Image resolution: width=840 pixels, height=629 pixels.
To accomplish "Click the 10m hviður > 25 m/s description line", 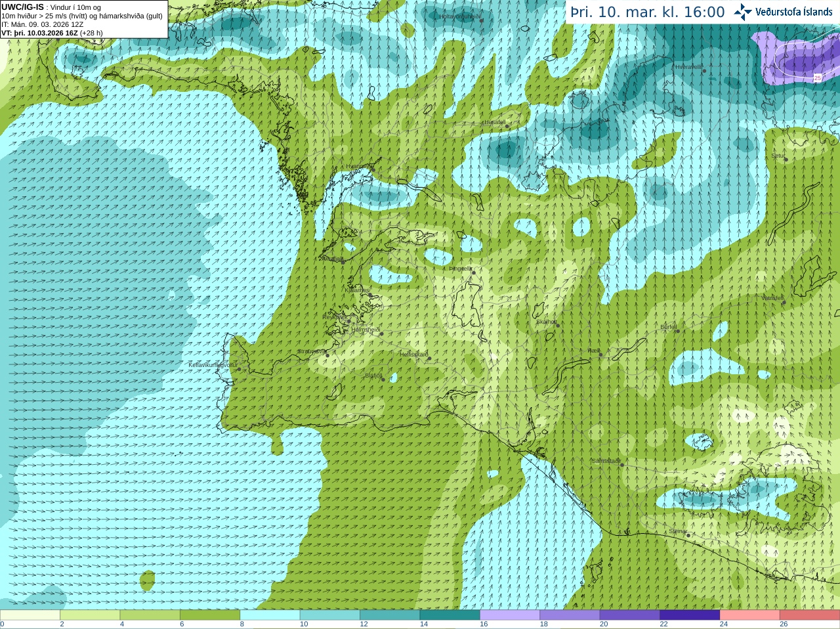I will pyautogui.click(x=82, y=16).
